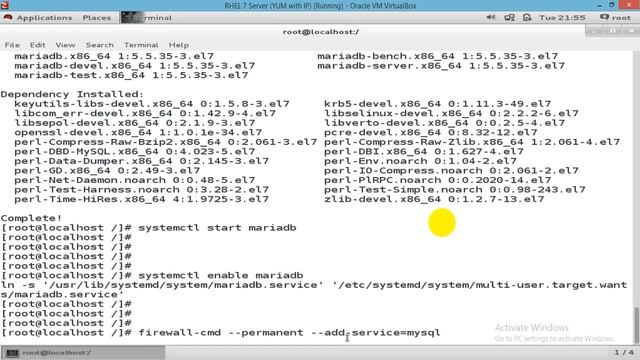
Task: Click the mariadb-bench.x86_64 package line
Action: pos(438,56)
